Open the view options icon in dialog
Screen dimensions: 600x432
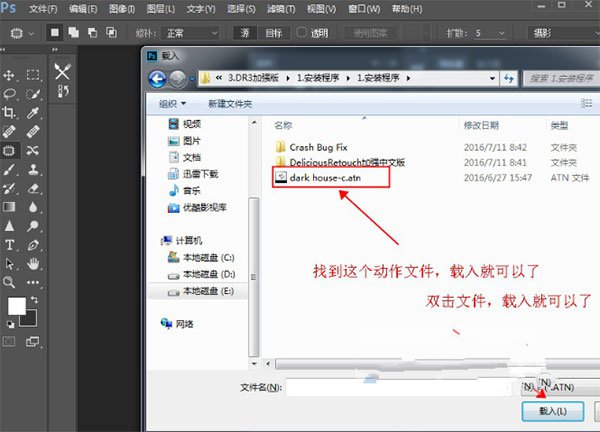pyautogui.click(x=587, y=103)
